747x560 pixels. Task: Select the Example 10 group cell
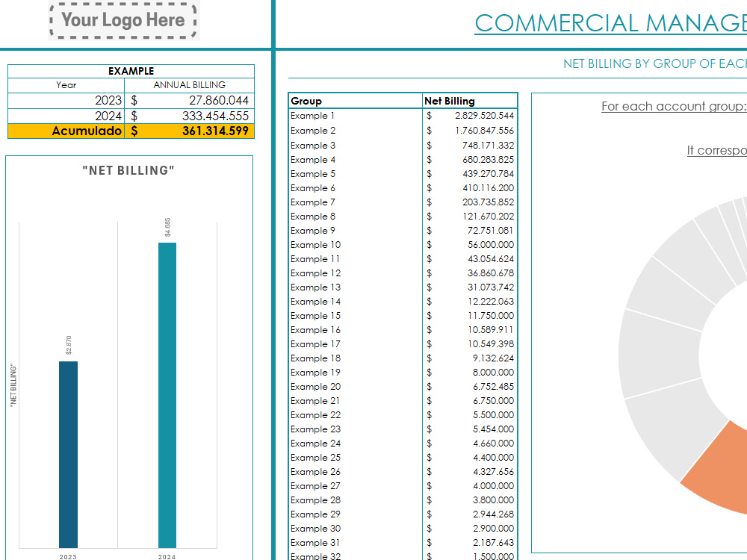[356, 245]
